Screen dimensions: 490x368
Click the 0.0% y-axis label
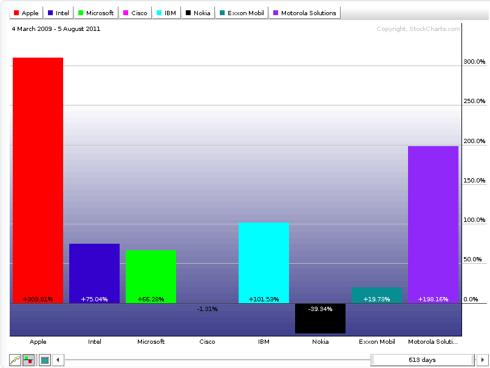coord(471,299)
